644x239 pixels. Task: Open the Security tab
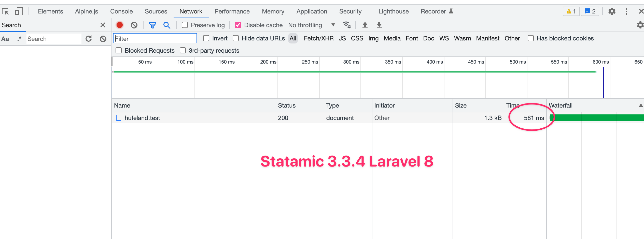tap(350, 11)
